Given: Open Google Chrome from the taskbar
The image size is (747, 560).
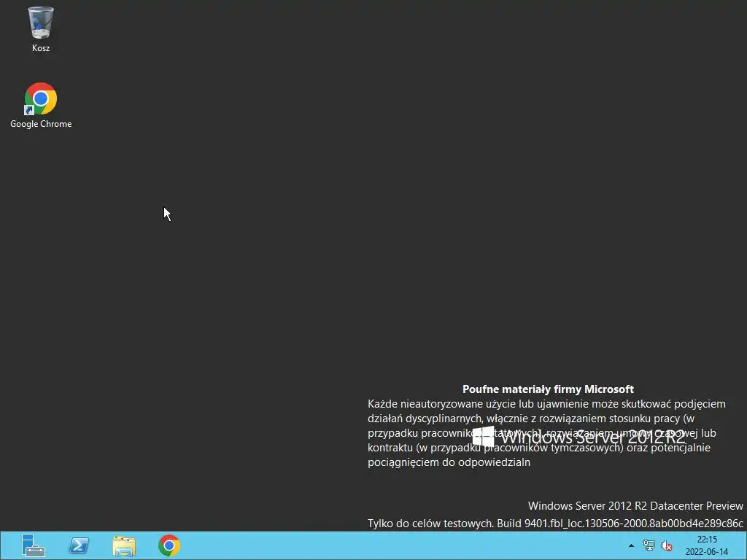Looking at the screenshot, I should click(x=169, y=545).
